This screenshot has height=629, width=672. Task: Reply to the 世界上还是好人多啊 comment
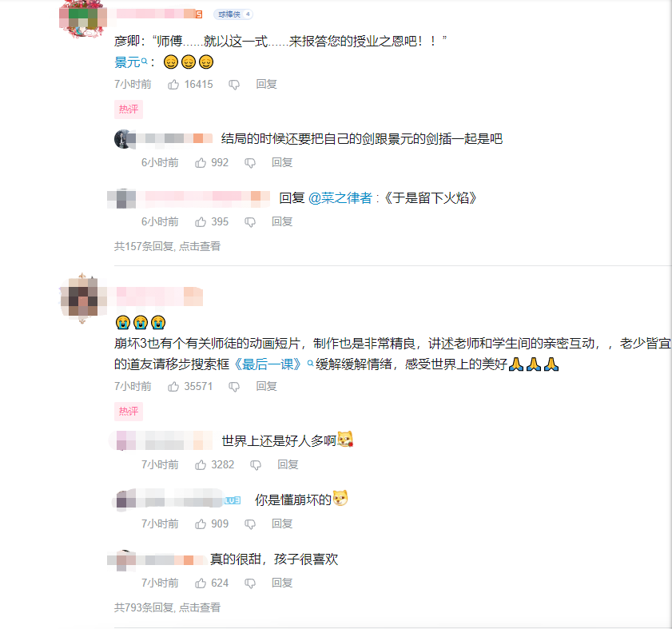point(288,465)
